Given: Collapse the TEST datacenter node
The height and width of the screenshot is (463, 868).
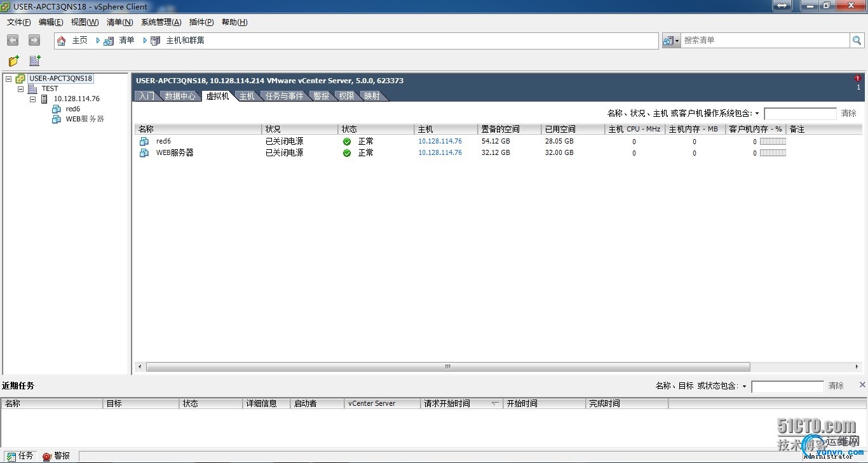Looking at the screenshot, I should point(20,89).
